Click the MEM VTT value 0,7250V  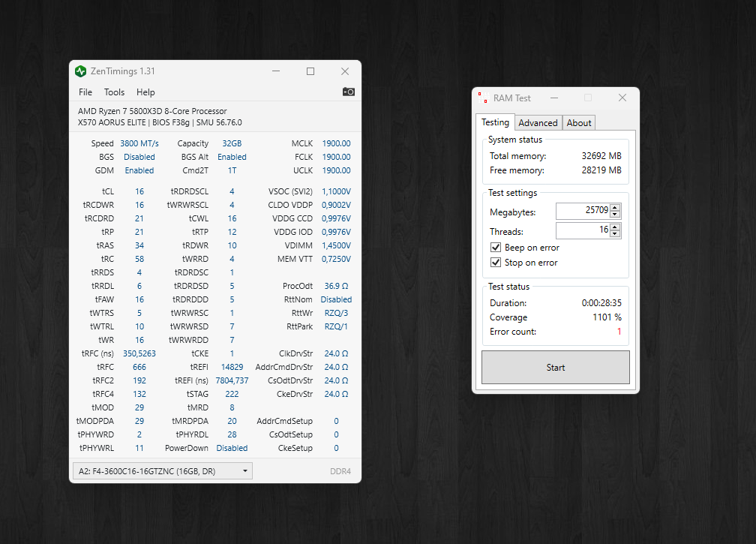click(x=336, y=259)
